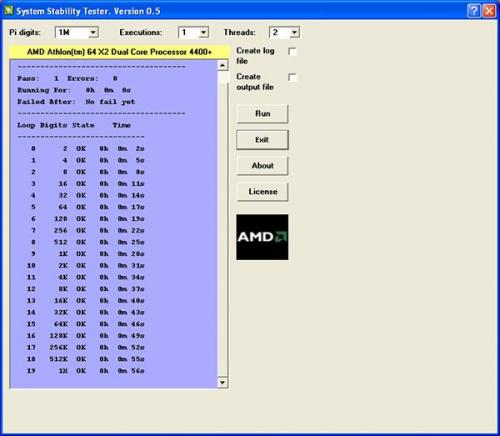The height and width of the screenshot is (436, 500).
Task: Click the 'Running For' status line
Action: (74, 90)
